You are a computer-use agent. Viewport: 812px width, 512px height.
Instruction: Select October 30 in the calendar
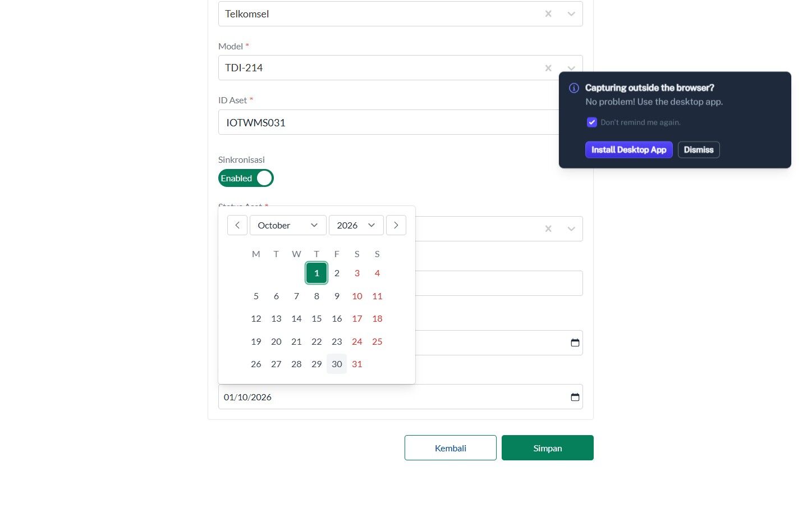(x=337, y=364)
